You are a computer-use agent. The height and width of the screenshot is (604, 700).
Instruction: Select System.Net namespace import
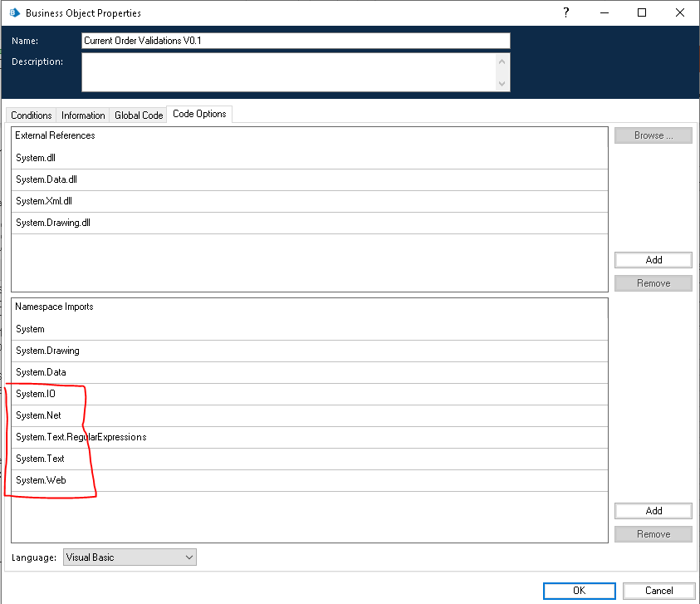pos(310,415)
